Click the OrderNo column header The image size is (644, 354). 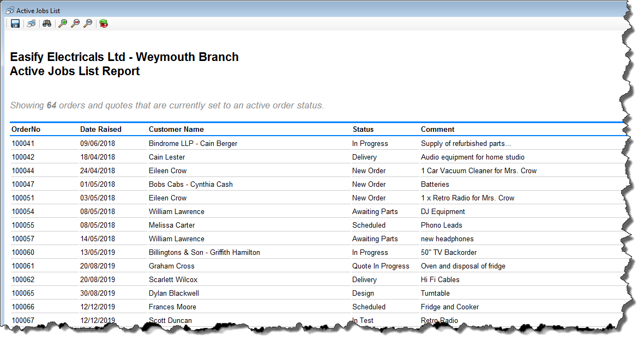[26, 130]
